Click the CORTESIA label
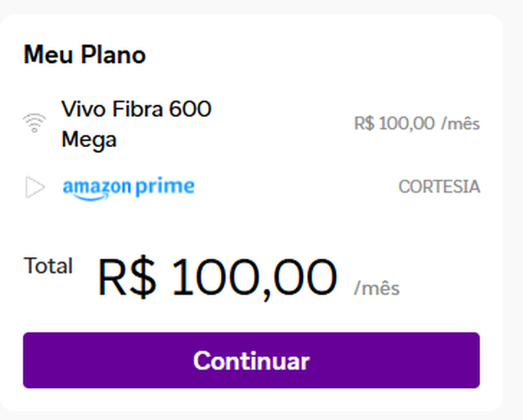 click(x=439, y=187)
